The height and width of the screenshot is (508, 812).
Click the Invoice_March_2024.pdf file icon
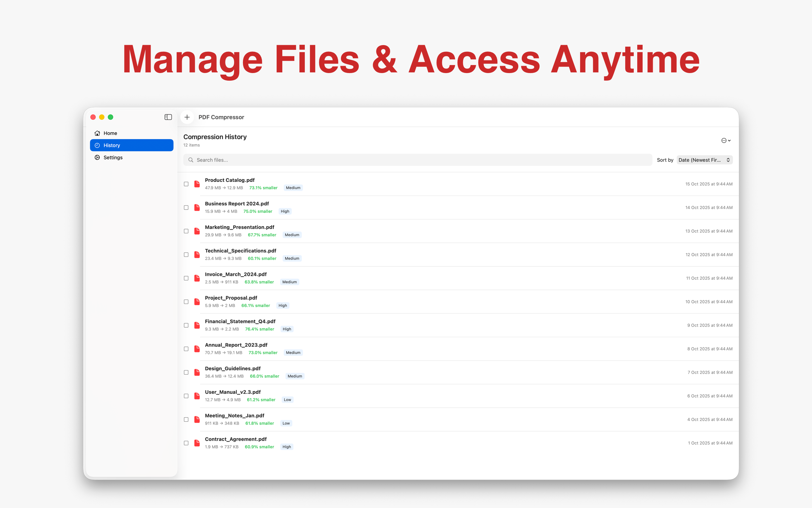[197, 278]
